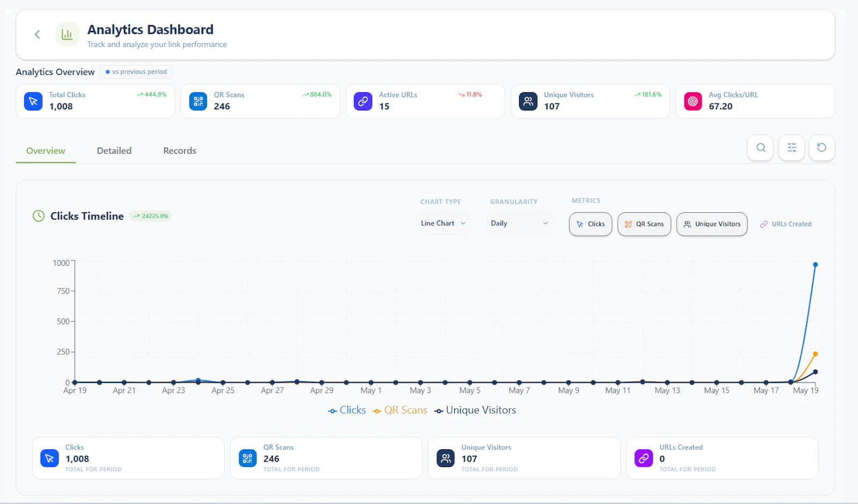Viewport: 858px width, 504px height.
Task: Click the Avg Clicks/URL target icon
Action: tap(693, 101)
